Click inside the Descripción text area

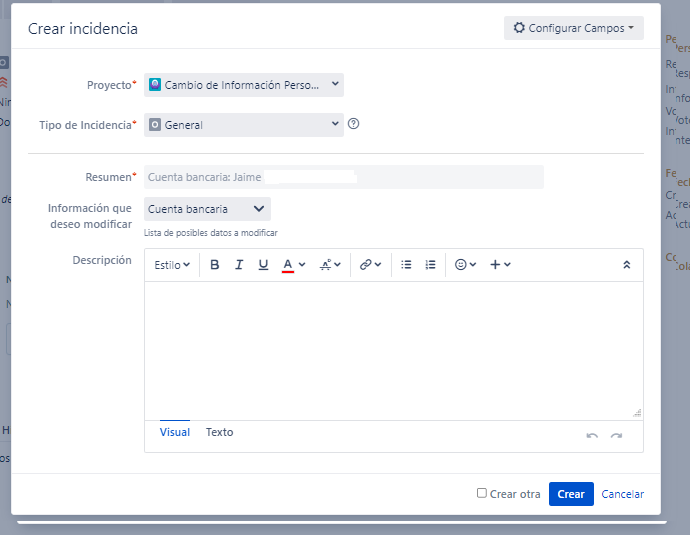(x=394, y=351)
